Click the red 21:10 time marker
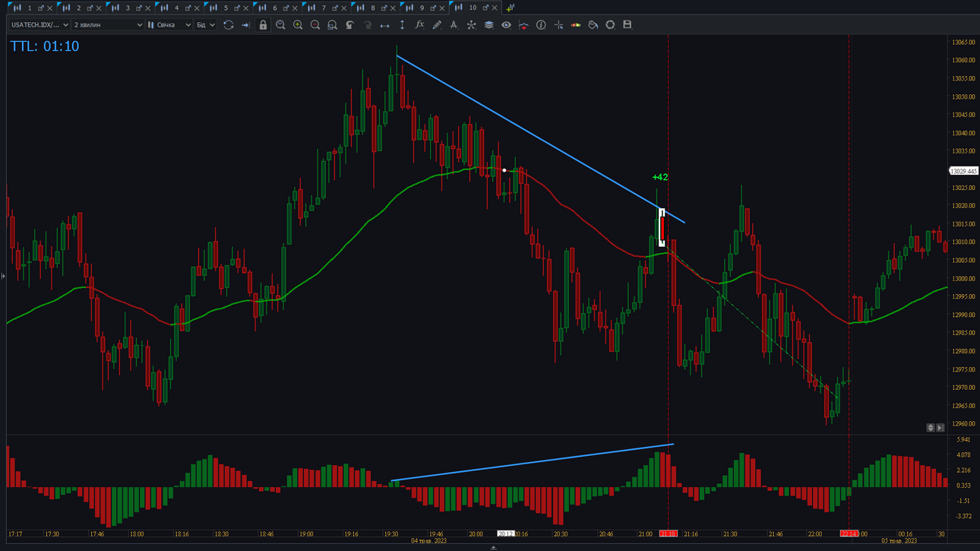The image size is (980, 551). 668,534
